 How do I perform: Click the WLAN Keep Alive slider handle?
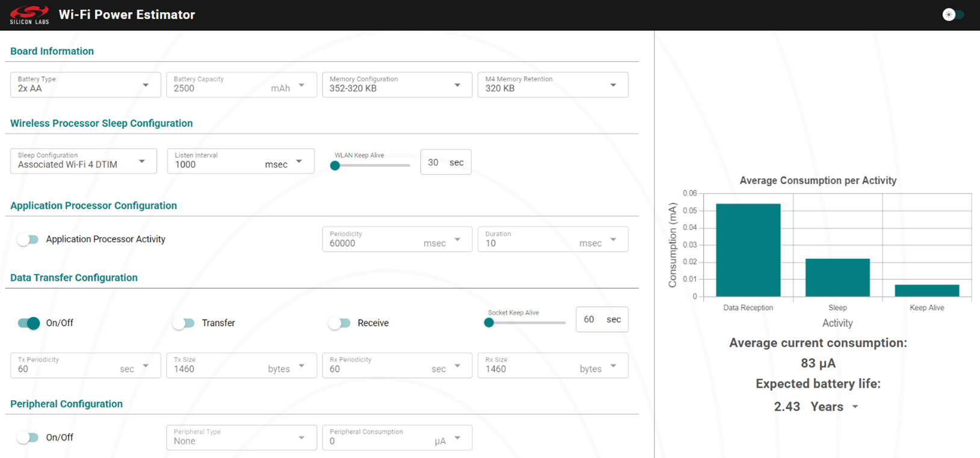335,166
